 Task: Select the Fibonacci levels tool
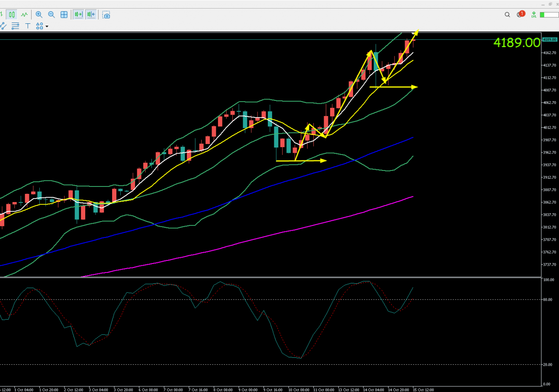[x=15, y=26]
